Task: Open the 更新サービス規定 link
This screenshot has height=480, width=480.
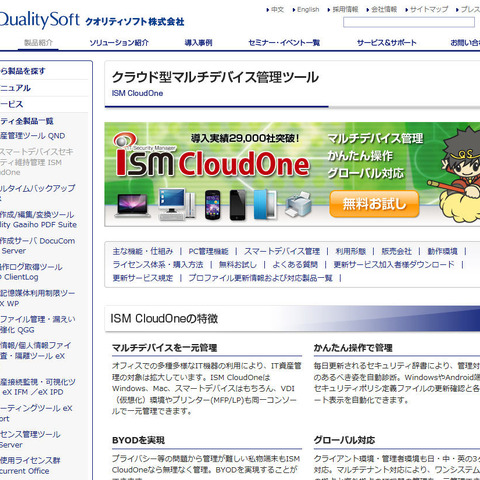Action: (x=143, y=278)
